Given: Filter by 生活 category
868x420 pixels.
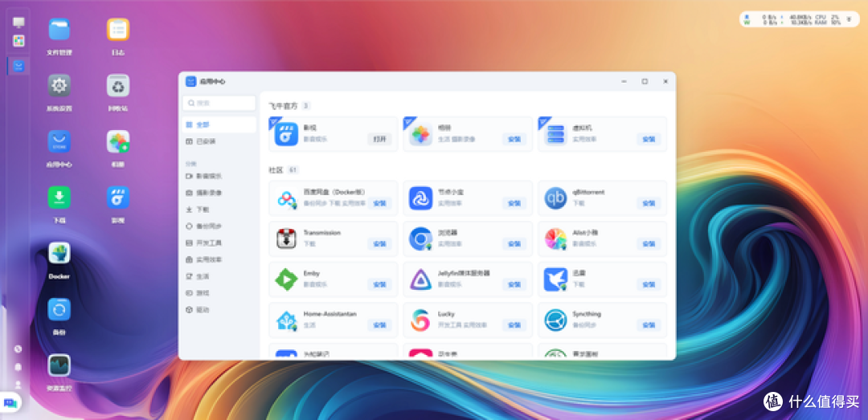Looking at the screenshot, I should click(219, 276).
